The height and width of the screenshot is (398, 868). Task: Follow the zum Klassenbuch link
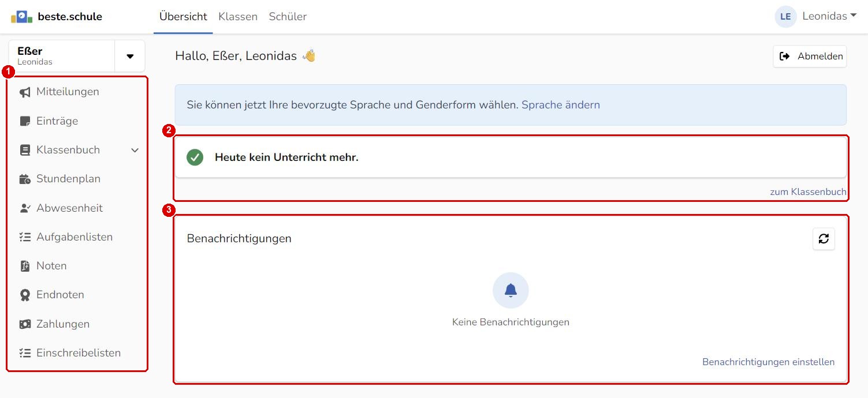tap(808, 192)
